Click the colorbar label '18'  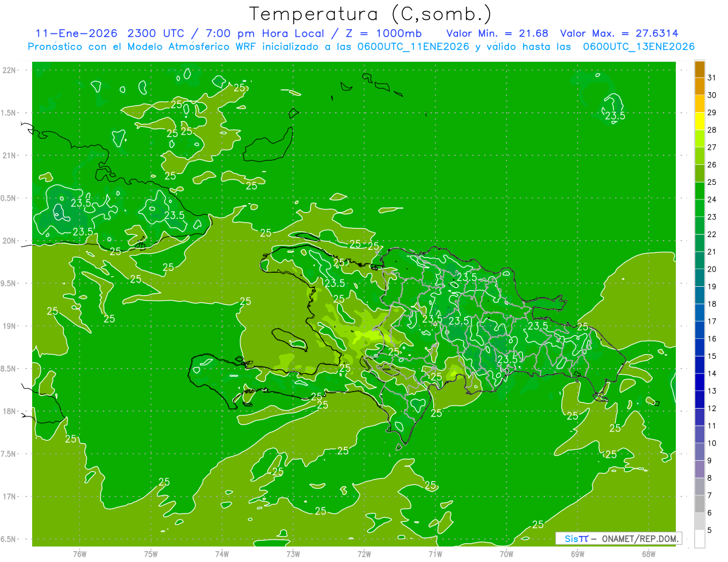coord(712,304)
